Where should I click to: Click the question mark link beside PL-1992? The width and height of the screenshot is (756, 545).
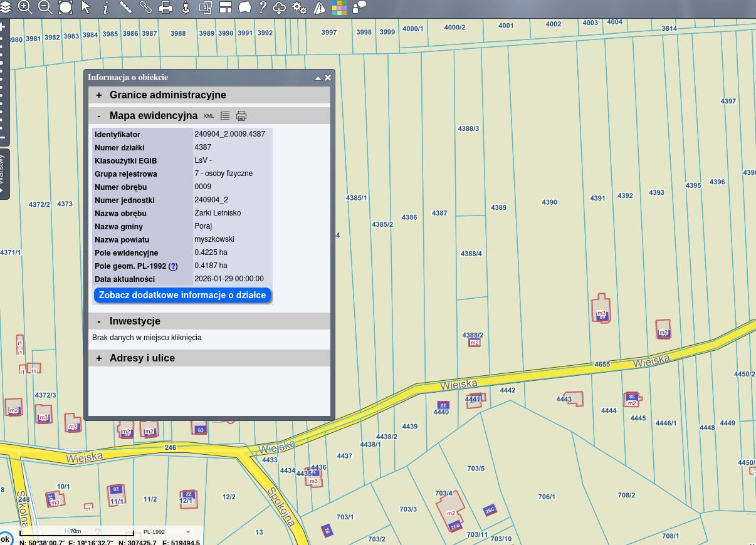pos(173,266)
